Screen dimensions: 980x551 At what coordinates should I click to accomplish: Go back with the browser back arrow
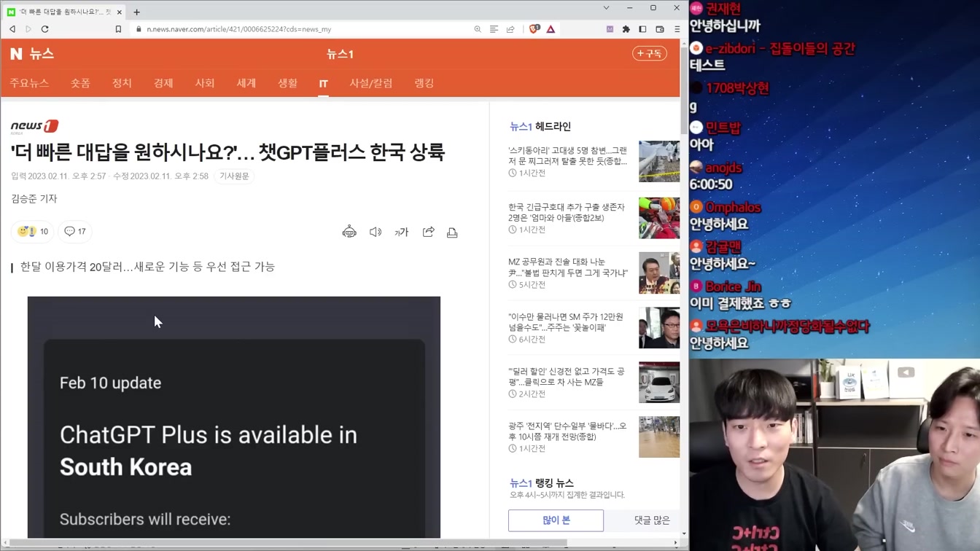click(x=12, y=29)
